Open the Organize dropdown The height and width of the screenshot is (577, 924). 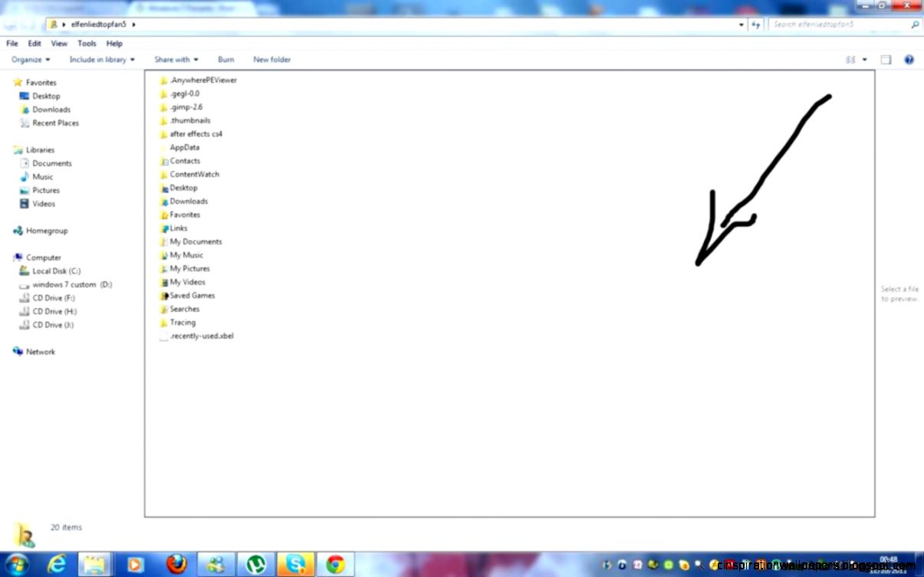coord(30,59)
